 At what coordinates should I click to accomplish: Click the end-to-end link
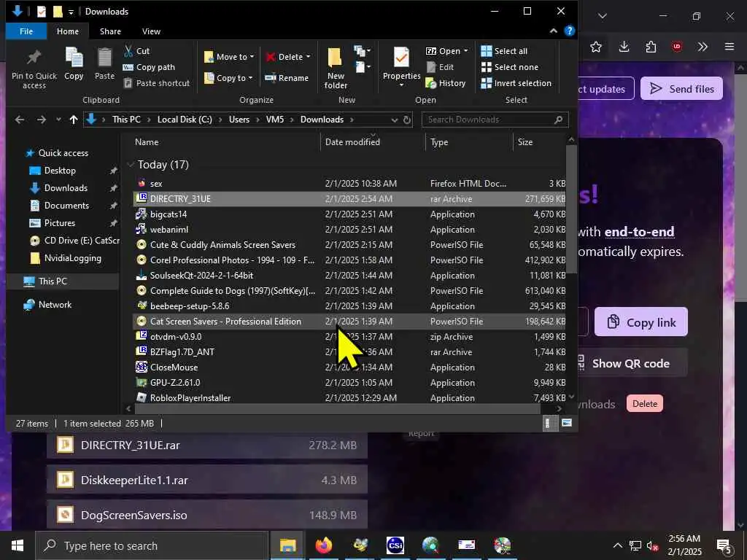click(639, 232)
